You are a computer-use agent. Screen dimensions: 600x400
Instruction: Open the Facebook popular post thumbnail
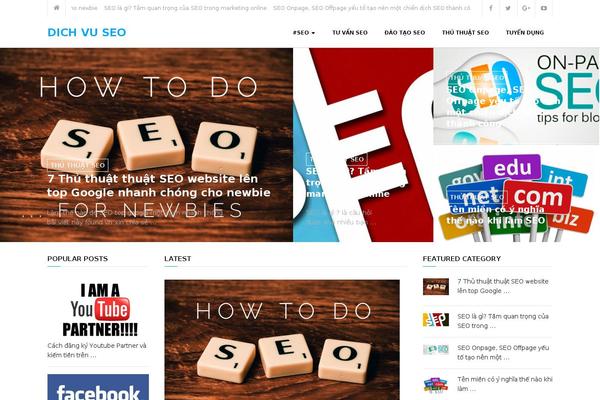coord(98,387)
